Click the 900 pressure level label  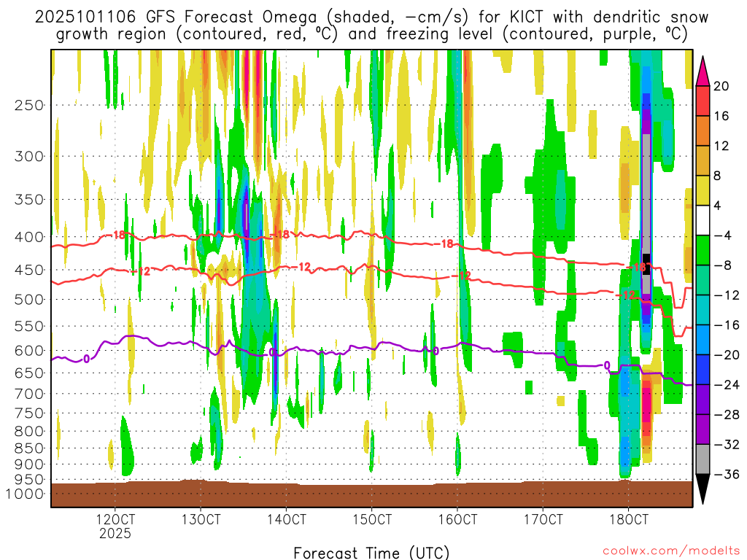point(29,464)
